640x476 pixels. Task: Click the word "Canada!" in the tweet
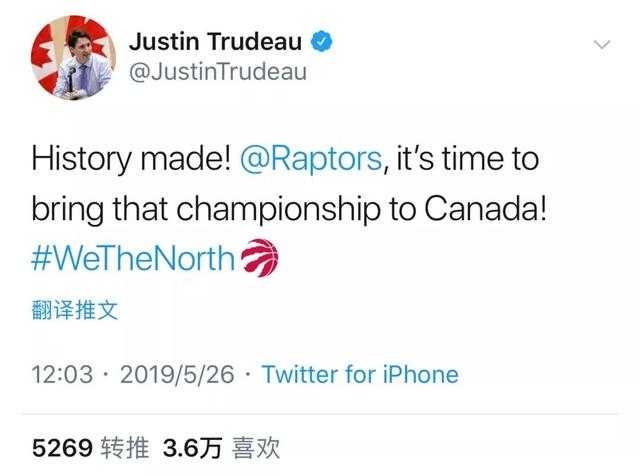[x=485, y=210]
